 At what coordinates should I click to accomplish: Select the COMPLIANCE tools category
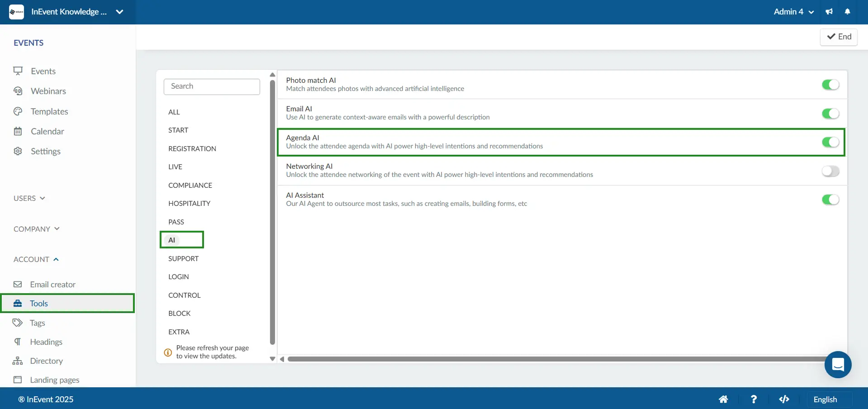pyautogui.click(x=190, y=185)
